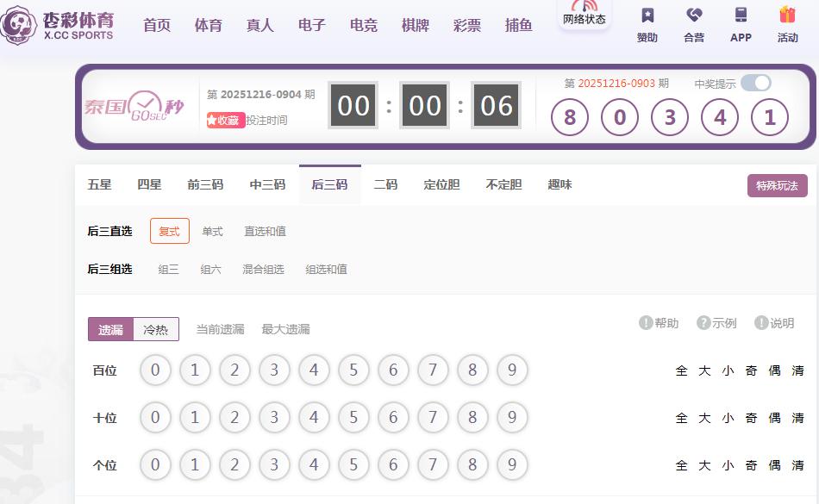Select number 4 in 十位 row
Image resolution: width=819 pixels, height=504 pixels.
point(314,417)
